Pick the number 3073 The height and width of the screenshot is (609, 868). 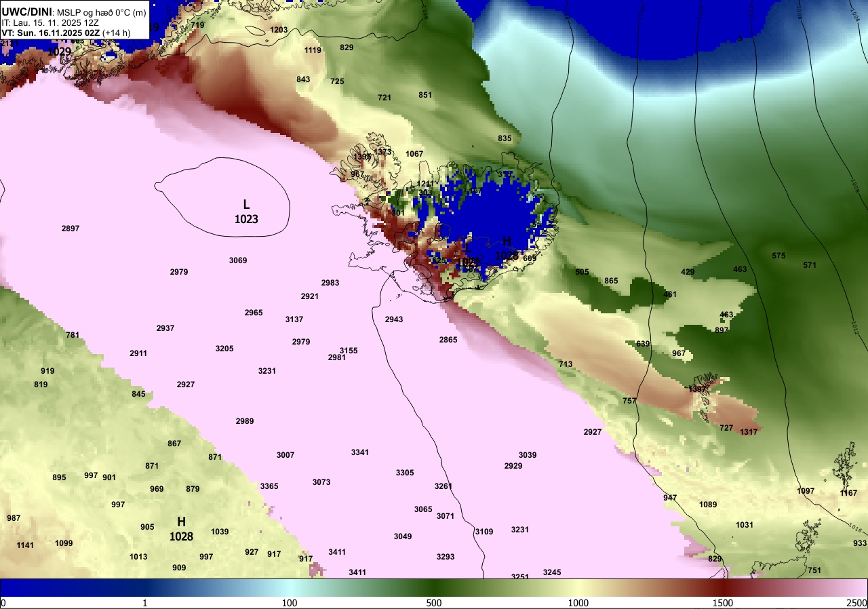[x=321, y=482]
